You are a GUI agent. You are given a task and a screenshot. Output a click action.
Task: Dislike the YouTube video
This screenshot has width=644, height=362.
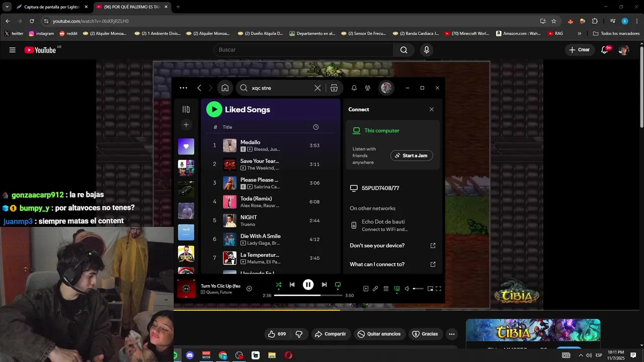299,334
